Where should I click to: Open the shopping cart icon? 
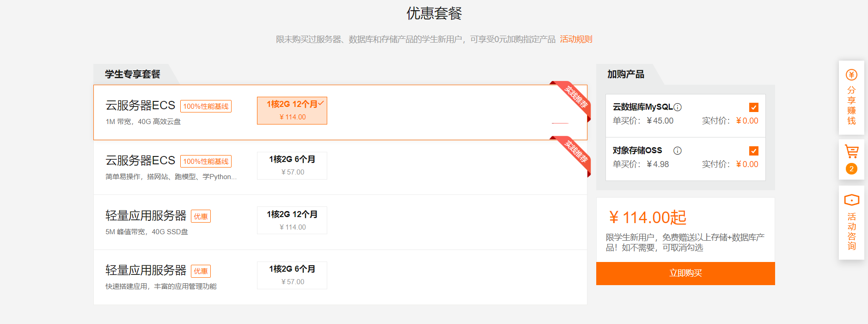pos(851,151)
